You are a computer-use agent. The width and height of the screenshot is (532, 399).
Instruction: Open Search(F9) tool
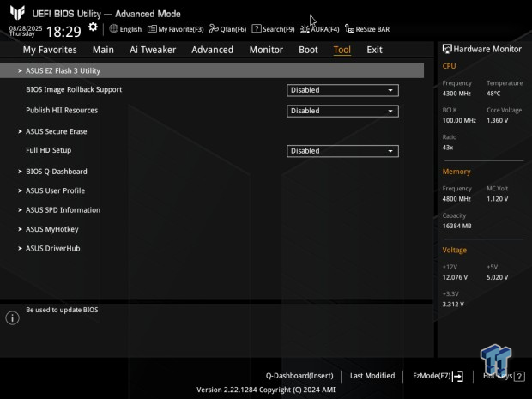click(x=273, y=29)
